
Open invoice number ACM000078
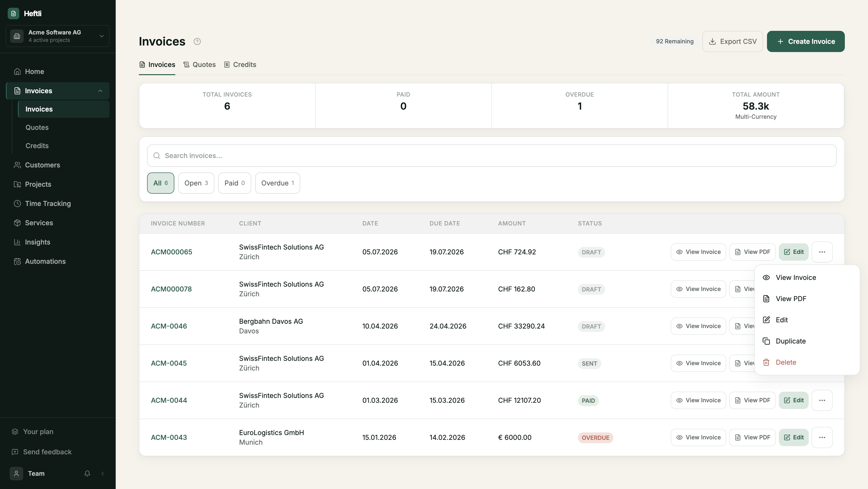coord(171,289)
